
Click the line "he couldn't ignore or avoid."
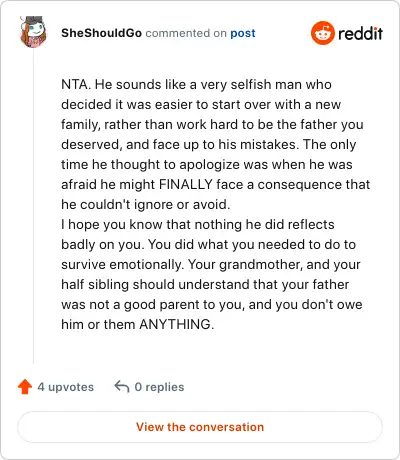(x=146, y=204)
